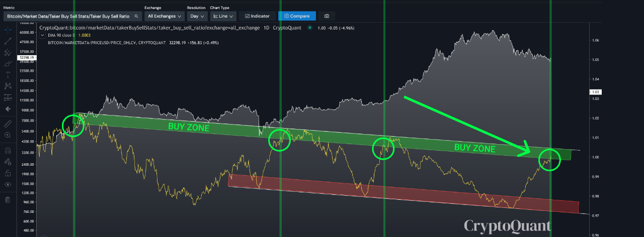Open the All Exchanges dropdown
644x237 pixels.
(164, 16)
